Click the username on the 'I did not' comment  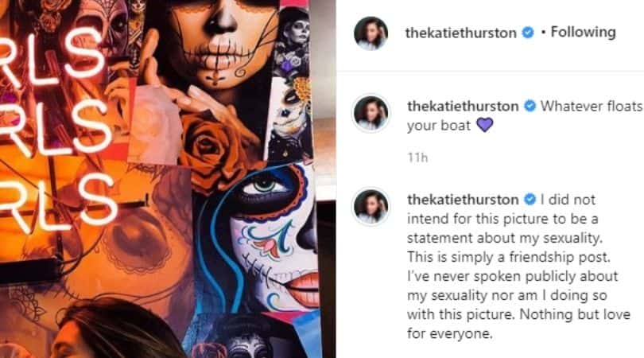pyautogui.click(x=463, y=200)
